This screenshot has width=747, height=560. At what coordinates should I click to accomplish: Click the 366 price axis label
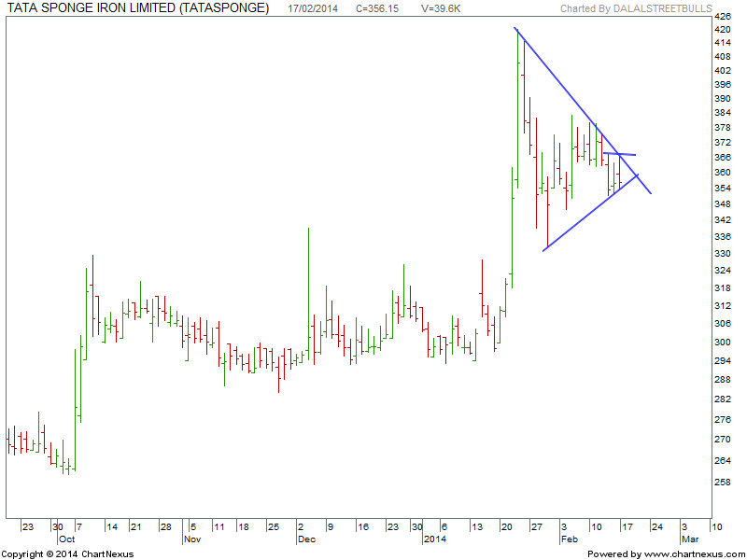(x=723, y=157)
